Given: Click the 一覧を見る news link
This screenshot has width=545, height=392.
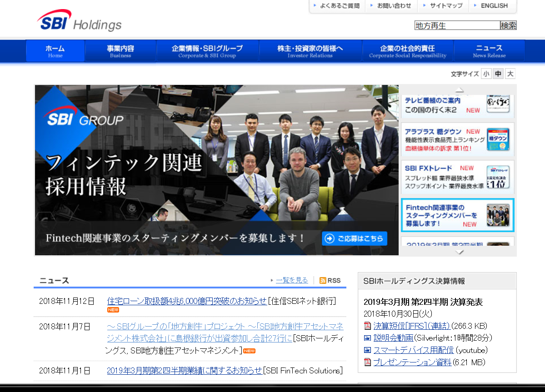Looking at the screenshot, I should coord(291,280).
